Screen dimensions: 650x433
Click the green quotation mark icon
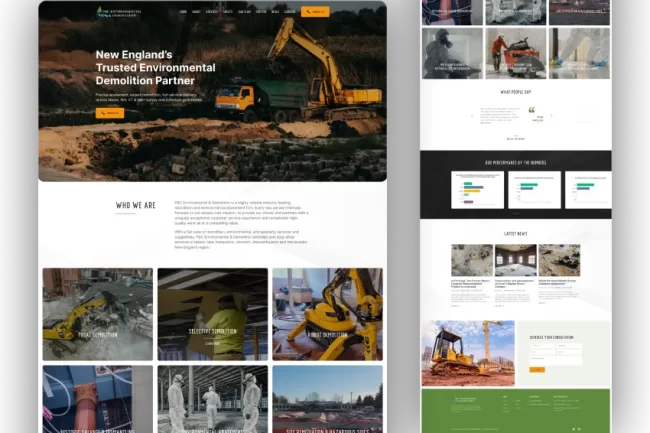click(531, 110)
